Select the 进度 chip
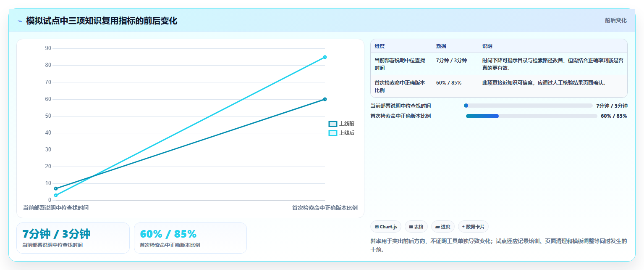The width and height of the screenshot is (644, 270). tap(443, 227)
